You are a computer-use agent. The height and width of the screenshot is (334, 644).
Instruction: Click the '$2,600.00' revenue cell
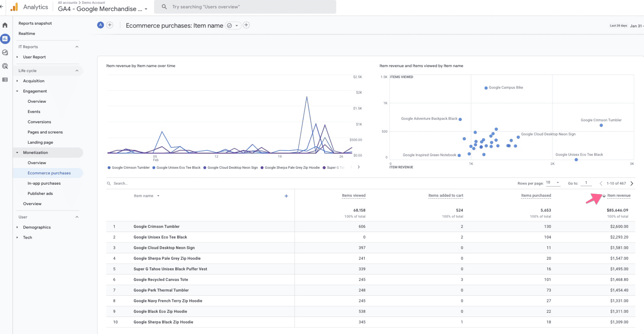pyautogui.click(x=619, y=227)
